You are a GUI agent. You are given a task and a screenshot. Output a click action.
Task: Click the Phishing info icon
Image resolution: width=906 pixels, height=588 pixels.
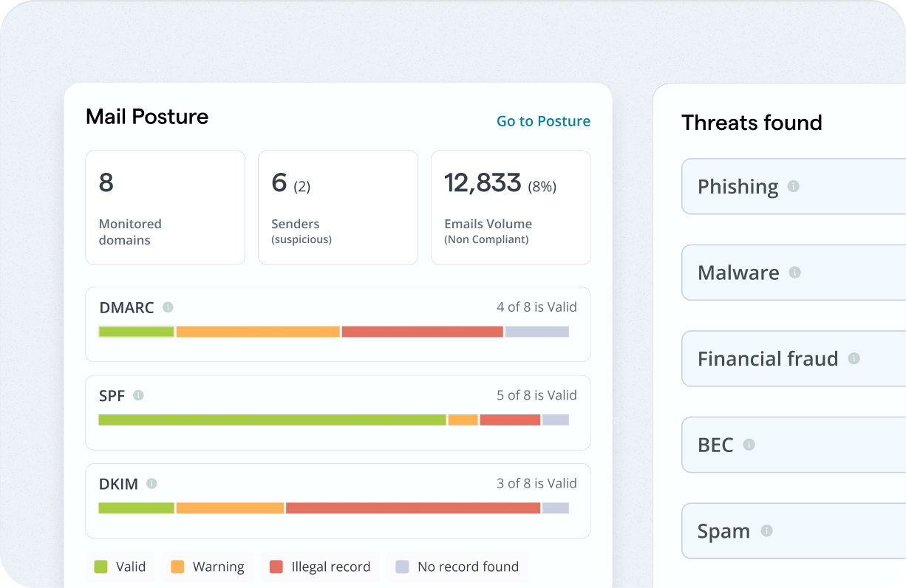point(793,186)
